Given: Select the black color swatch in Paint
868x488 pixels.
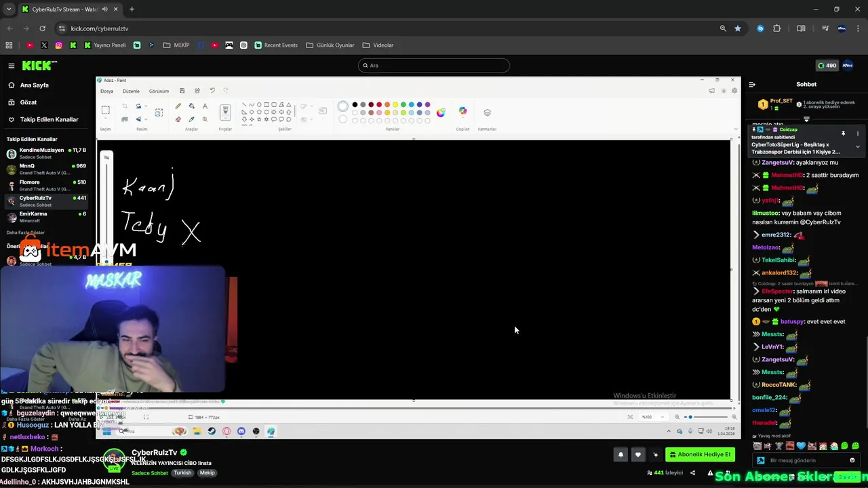Looking at the screenshot, I should click(355, 104).
